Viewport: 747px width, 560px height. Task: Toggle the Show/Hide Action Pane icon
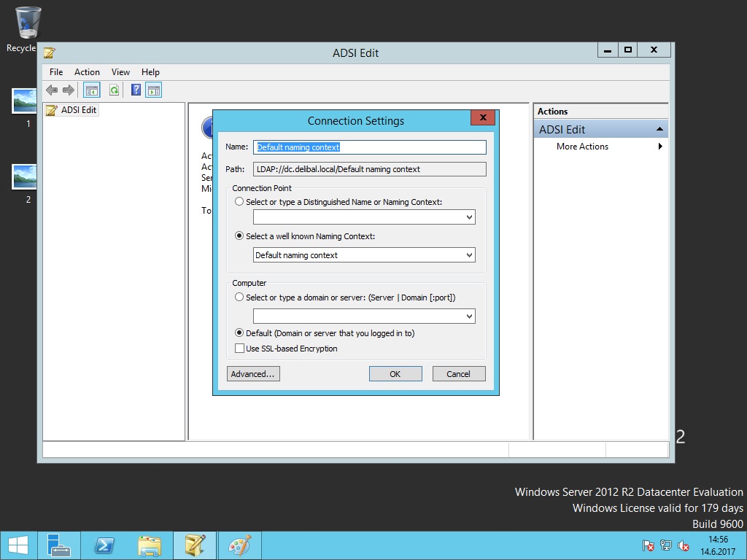(x=153, y=90)
